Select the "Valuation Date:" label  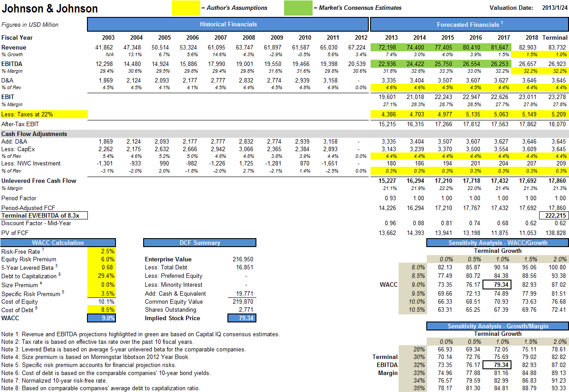(511, 8)
